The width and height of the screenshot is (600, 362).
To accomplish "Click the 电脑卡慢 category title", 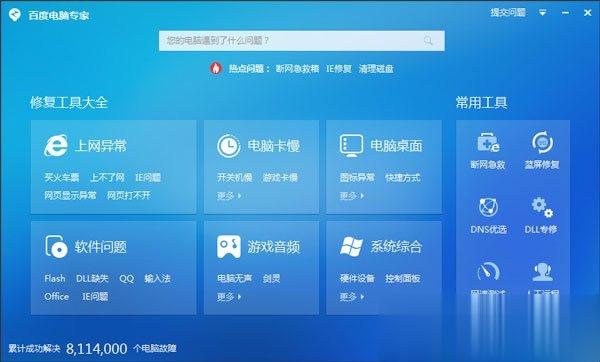I will click(274, 146).
